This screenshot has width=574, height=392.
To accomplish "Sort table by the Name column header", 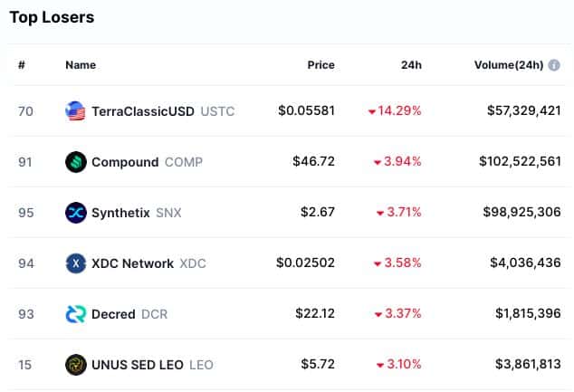I will [81, 65].
